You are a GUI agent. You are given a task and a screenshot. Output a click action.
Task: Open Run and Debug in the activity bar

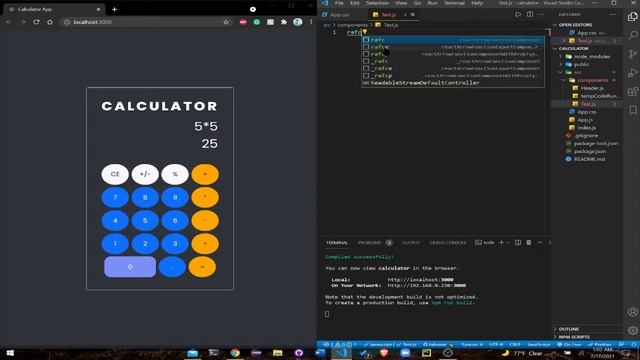(x=633, y=73)
